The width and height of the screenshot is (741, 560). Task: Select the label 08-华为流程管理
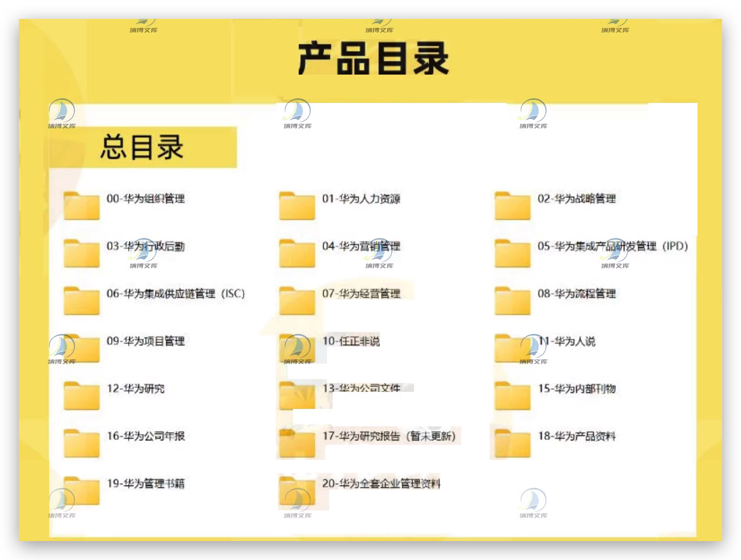577,294
